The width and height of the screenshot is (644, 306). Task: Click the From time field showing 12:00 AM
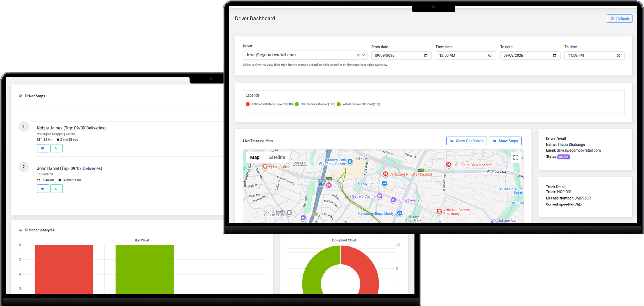pyautogui.click(x=466, y=56)
